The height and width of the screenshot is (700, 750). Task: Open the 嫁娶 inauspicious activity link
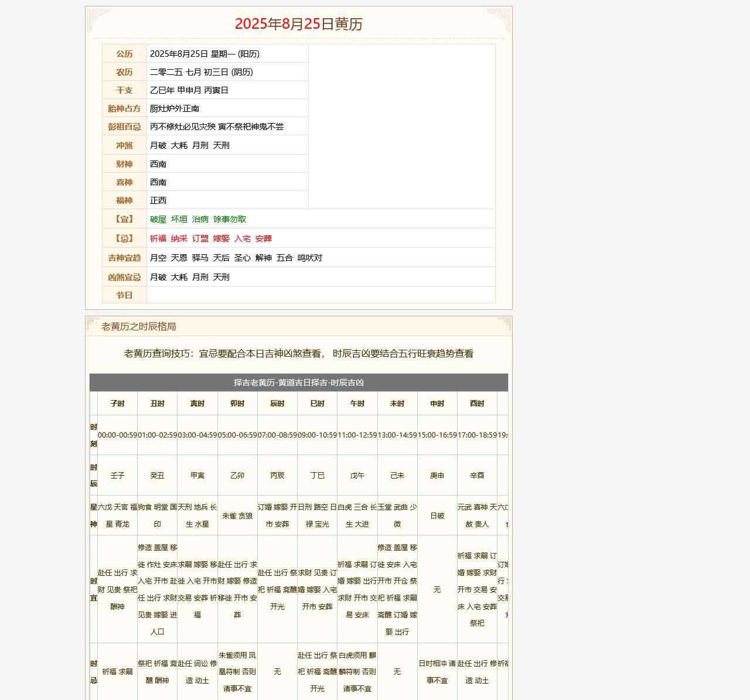click(x=223, y=238)
